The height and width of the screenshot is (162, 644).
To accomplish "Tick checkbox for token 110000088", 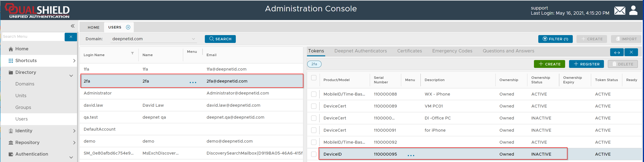I will point(313,94).
